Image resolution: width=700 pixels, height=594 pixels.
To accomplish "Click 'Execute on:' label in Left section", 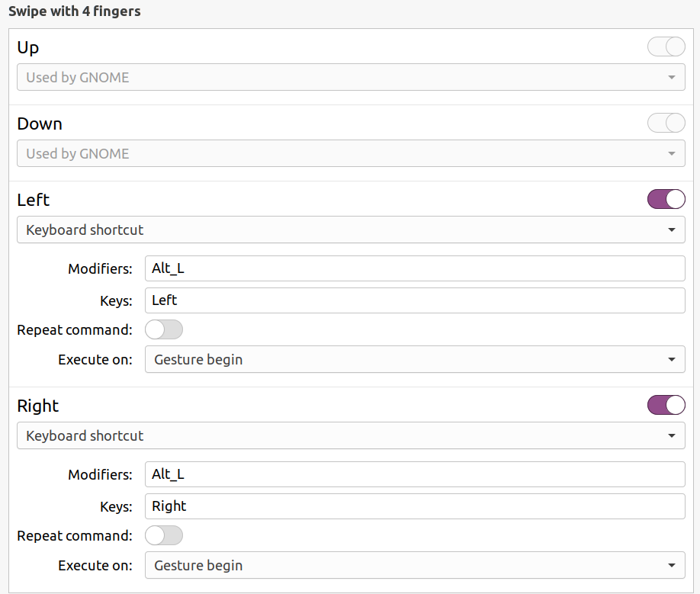I will pos(95,360).
